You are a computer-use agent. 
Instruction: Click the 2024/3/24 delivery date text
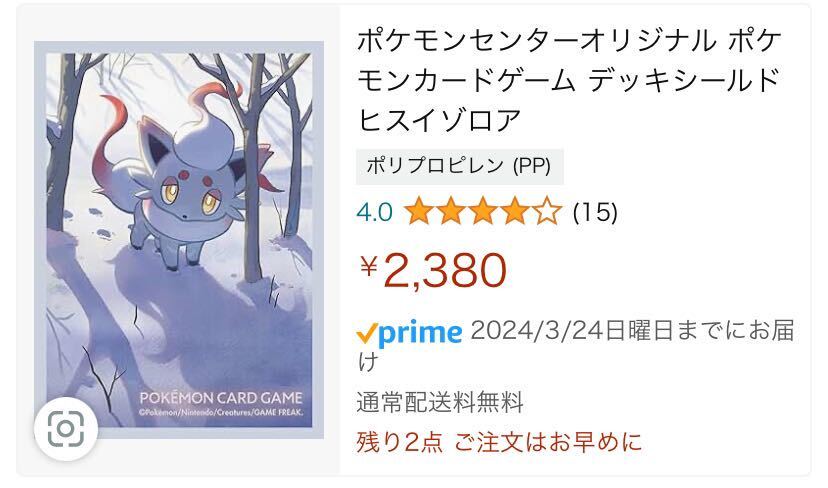(x=537, y=332)
